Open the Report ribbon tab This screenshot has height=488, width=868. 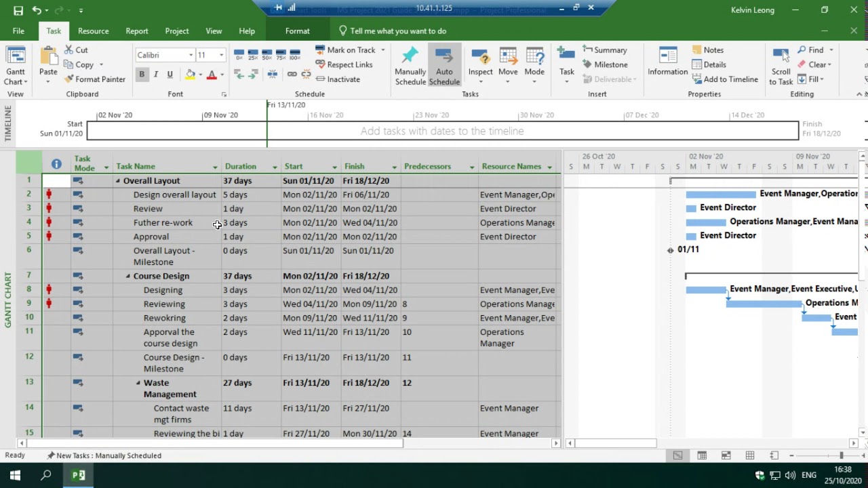(136, 31)
